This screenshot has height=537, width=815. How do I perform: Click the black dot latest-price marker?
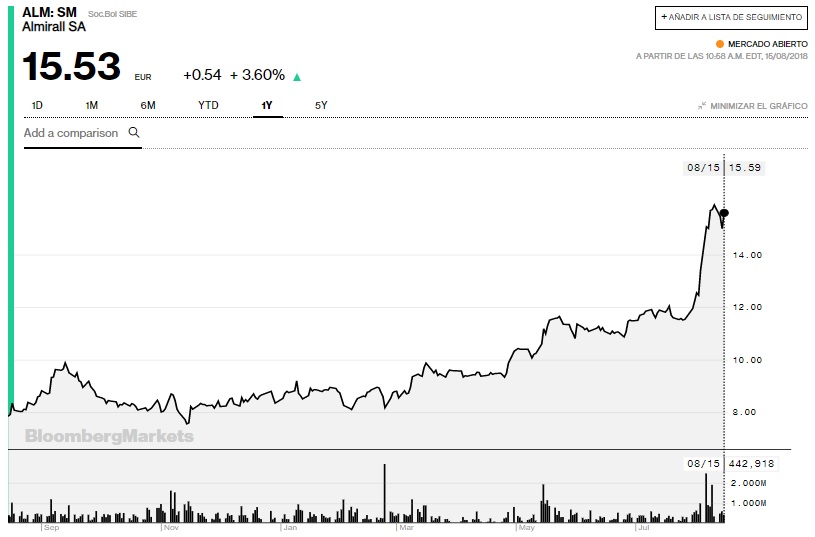(724, 213)
